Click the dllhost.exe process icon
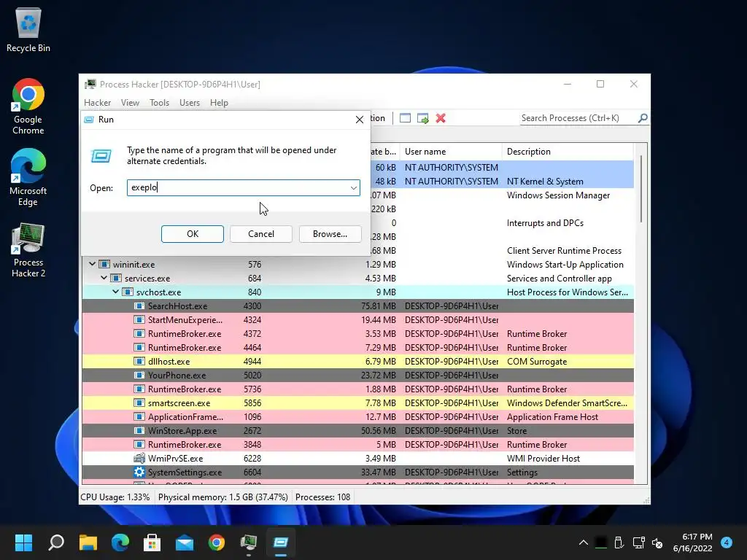 139,362
